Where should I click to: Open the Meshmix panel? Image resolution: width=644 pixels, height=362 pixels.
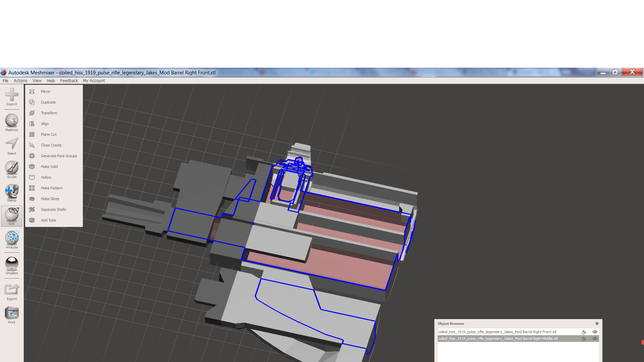(x=12, y=123)
